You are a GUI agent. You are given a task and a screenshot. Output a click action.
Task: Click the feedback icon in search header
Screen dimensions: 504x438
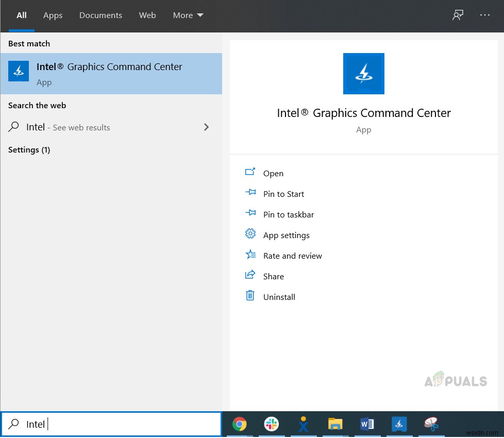(458, 15)
